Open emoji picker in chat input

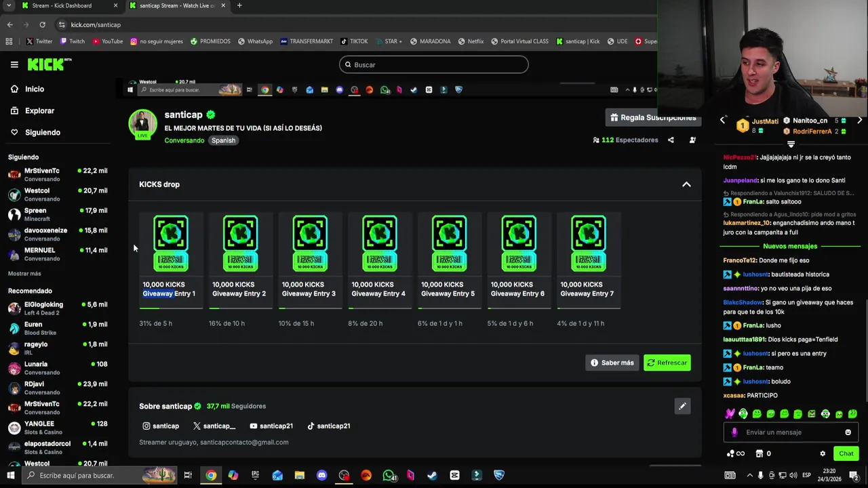pyautogui.click(x=848, y=432)
